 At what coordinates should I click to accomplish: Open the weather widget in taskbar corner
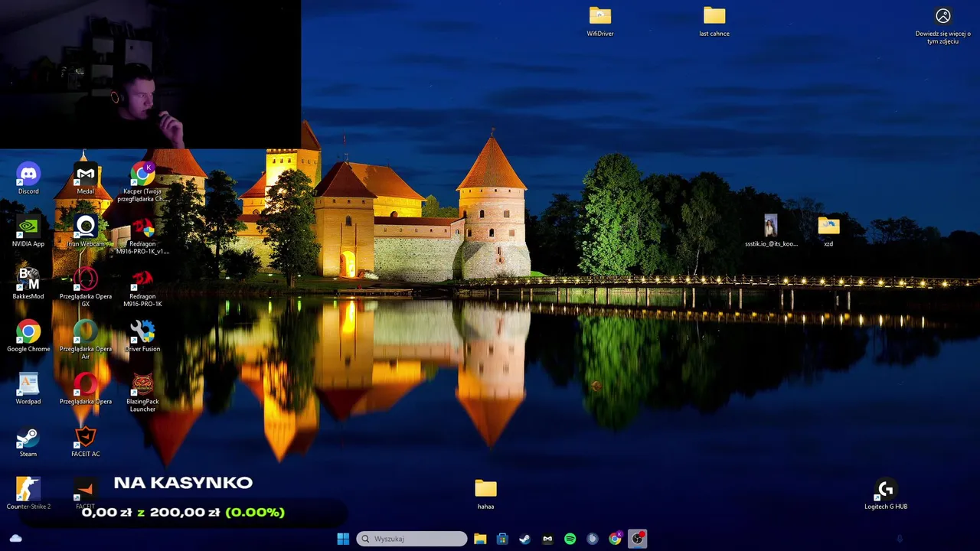coord(16,539)
